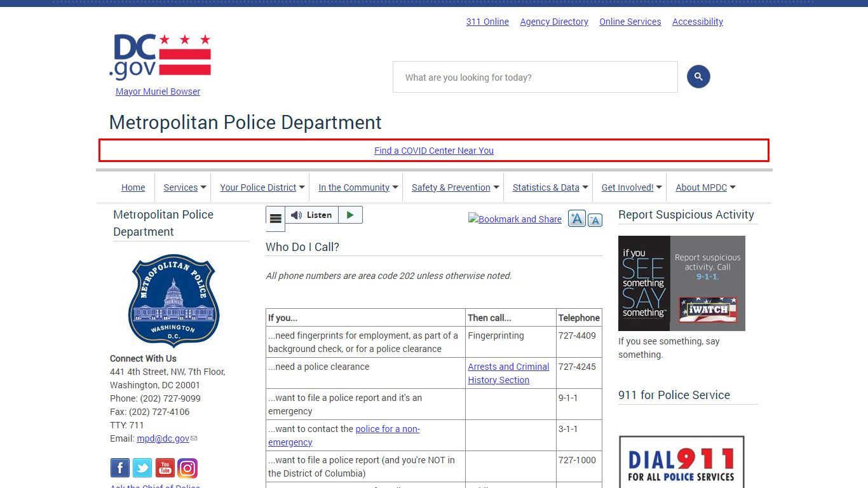This screenshot has width=868, height=488.
Task: Open Safety & Prevention menu
Action: tap(451, 187)
